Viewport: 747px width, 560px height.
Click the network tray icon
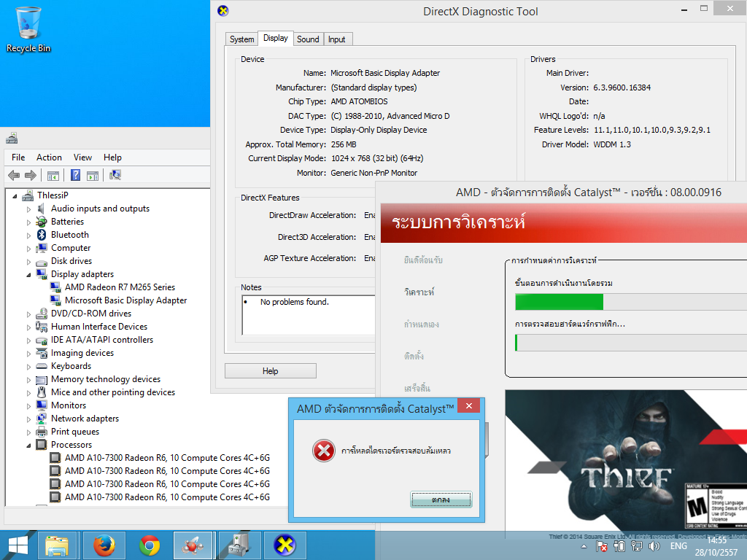636,546
